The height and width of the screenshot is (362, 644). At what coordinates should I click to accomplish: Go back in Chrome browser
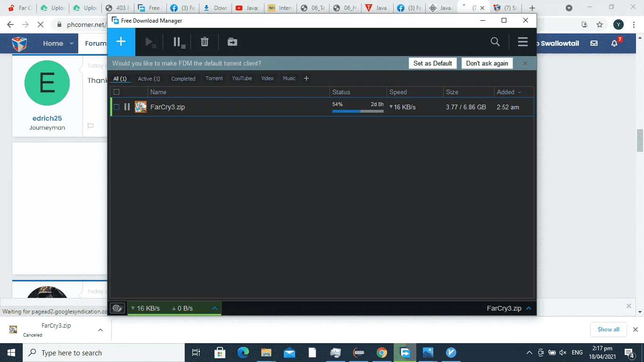(10, 25)
